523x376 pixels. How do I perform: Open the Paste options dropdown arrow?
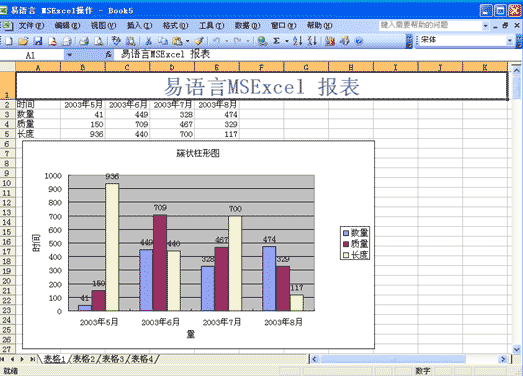[187, 41]
